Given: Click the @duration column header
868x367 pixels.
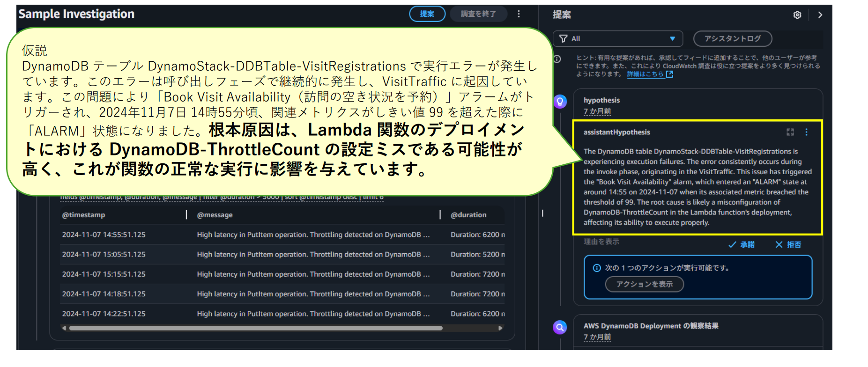Looking at the screenshot, I should [468, 215].
